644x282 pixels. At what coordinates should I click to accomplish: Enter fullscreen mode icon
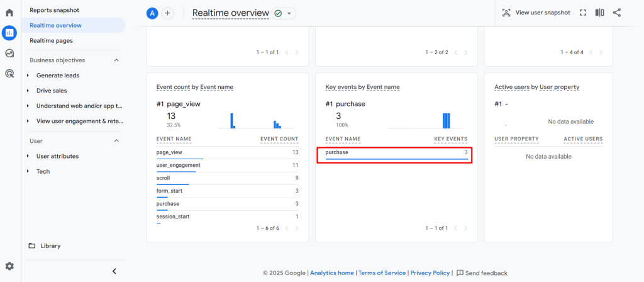pos(582,13)
